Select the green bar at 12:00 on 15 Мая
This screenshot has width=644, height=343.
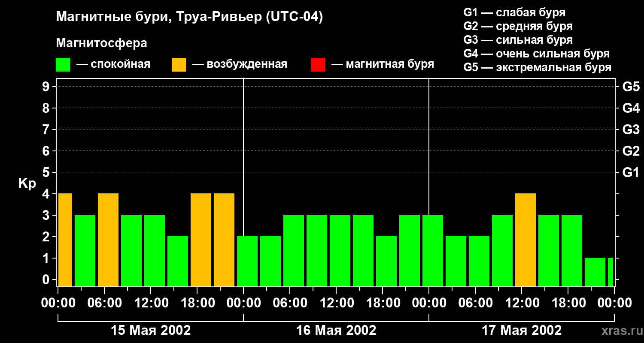[155, 251]
